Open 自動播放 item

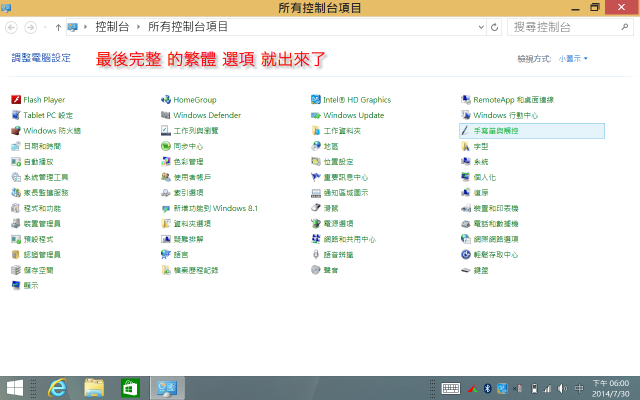[x=32, y=162]
